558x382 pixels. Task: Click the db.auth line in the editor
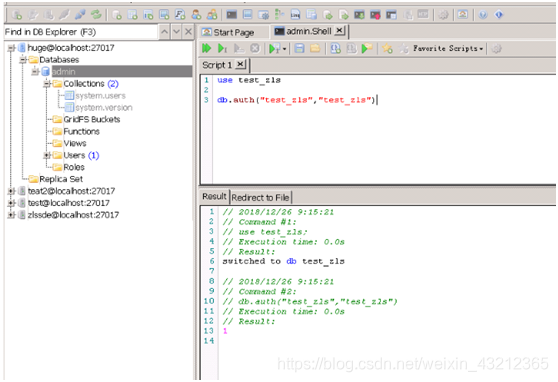(296, 100)
